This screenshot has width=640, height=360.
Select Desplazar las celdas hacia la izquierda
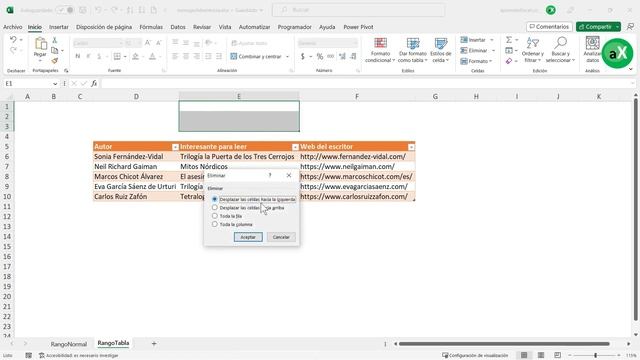pos(253,200)
